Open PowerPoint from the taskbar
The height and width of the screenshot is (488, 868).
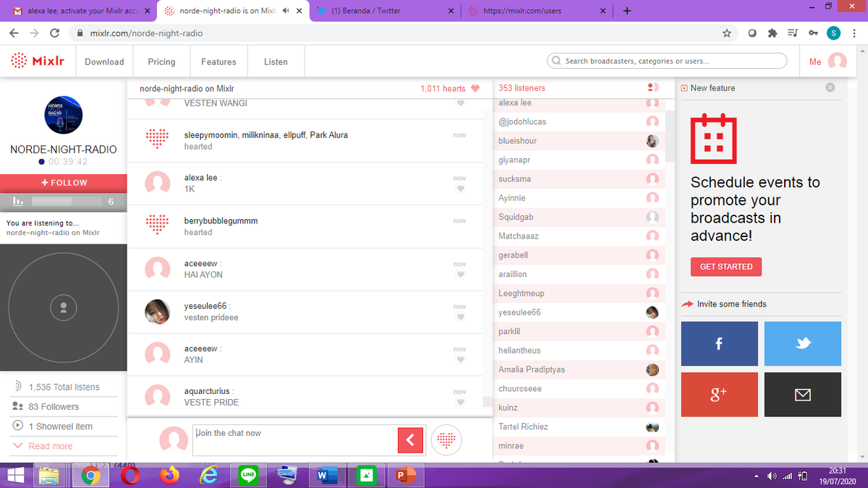coord(405,476)
